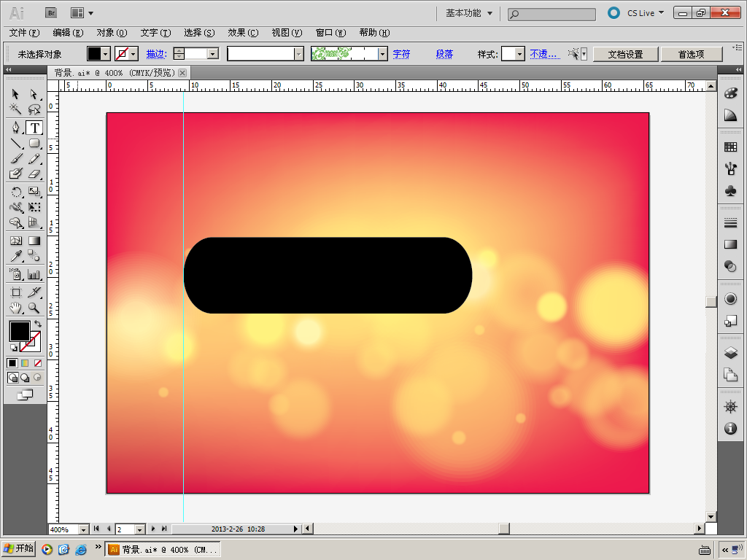Screen dimensions: 747x560
Task: Switch to Draw Behind mode
Action: tap(25, 378)
